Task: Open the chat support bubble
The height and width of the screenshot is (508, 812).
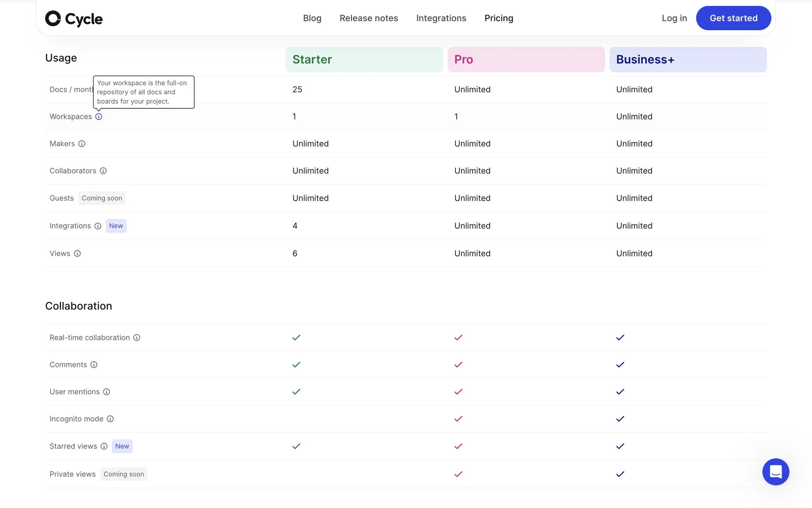Action: pos(775,472)
